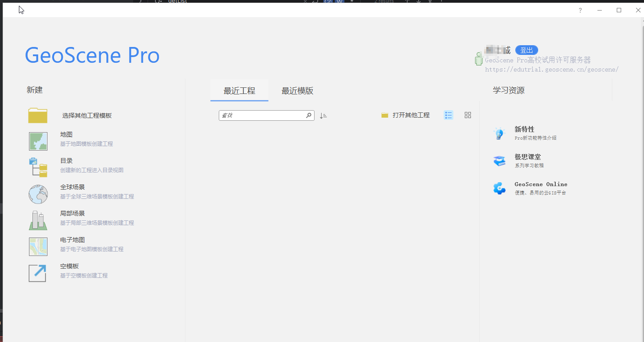Click 基于电子地图模板创建工程 description
This screenshot has height=342, width=644.
pyautogui.click(x=92, y=249)
